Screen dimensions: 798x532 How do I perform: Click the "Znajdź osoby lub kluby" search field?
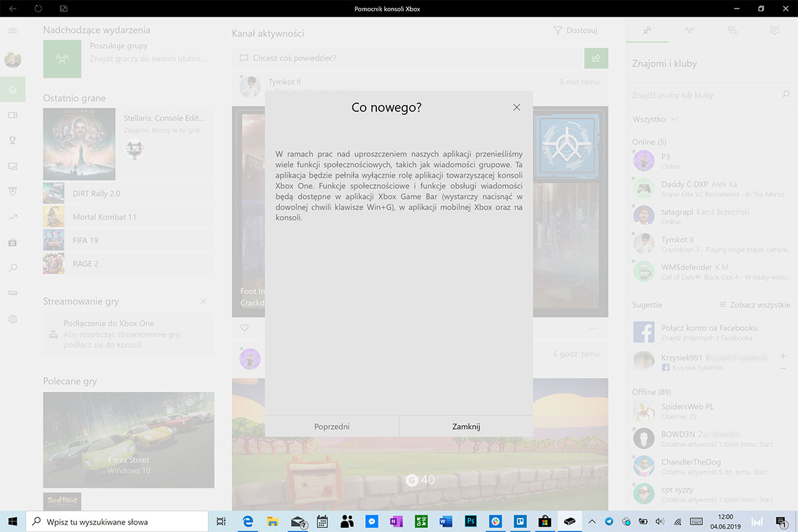point(705,95)
